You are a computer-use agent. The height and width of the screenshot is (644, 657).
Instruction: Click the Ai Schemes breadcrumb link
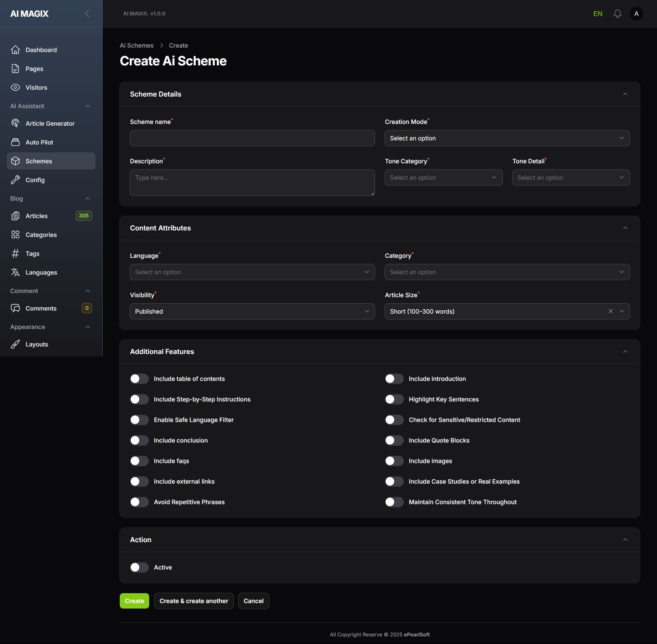(137, 46)
